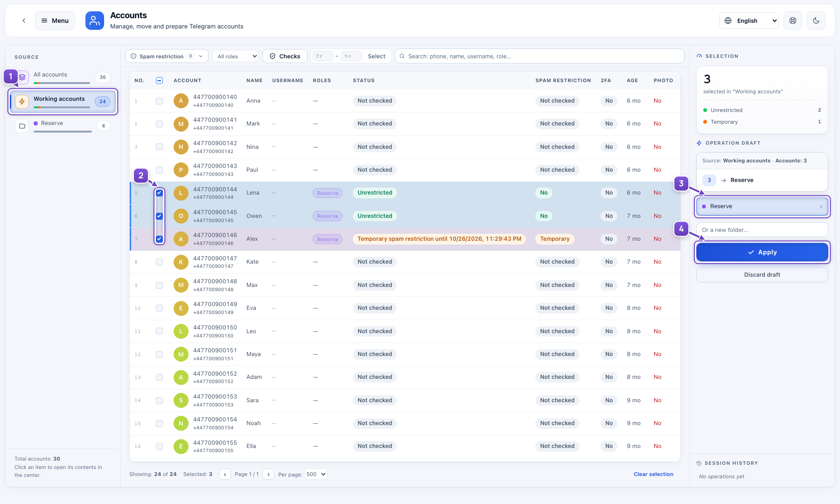Click the support lifebuoy icon
Screen dimensions: 840x504
(792, 21)
